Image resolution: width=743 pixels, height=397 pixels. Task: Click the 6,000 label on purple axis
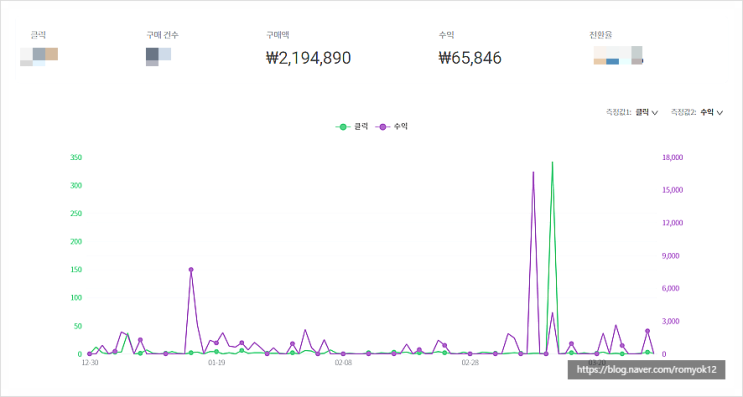(671, 289)
